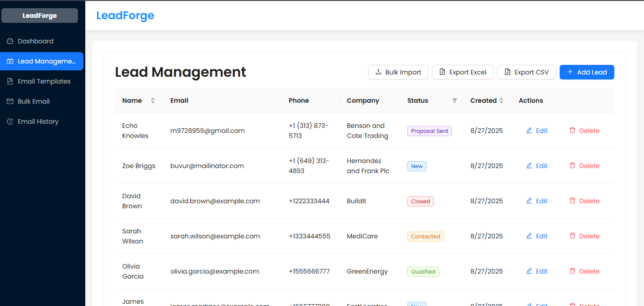Click the Phone column header

point(311,100)
